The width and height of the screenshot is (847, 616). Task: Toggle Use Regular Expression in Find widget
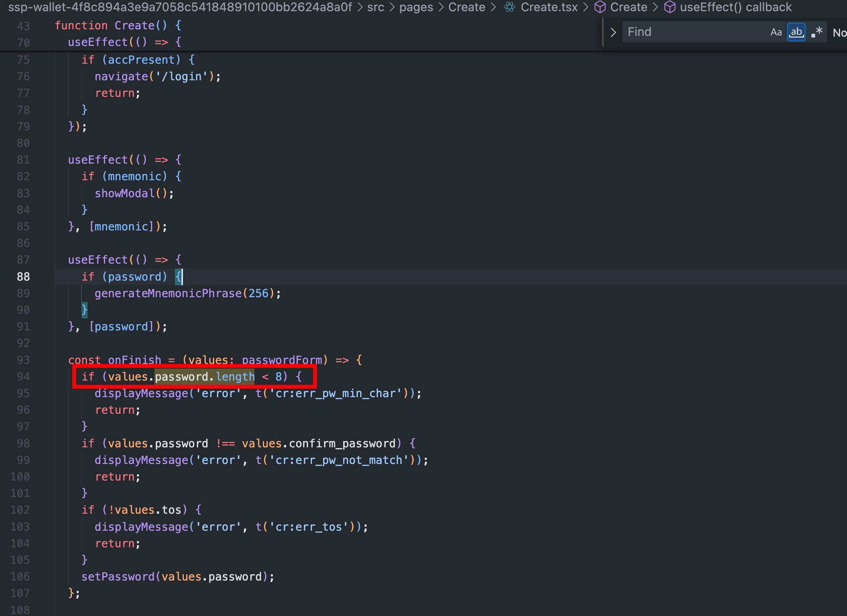point(817,32)
